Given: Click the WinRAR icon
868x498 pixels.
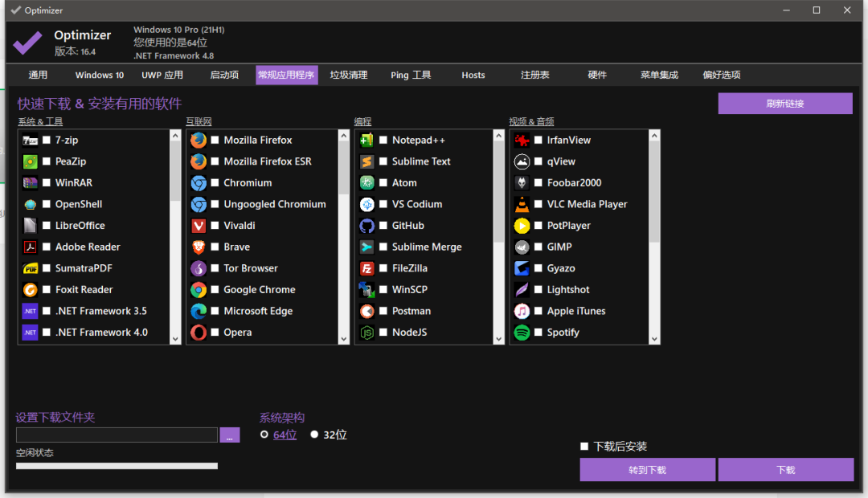Looking at the screenshot, I should click(x=31, y=182).
